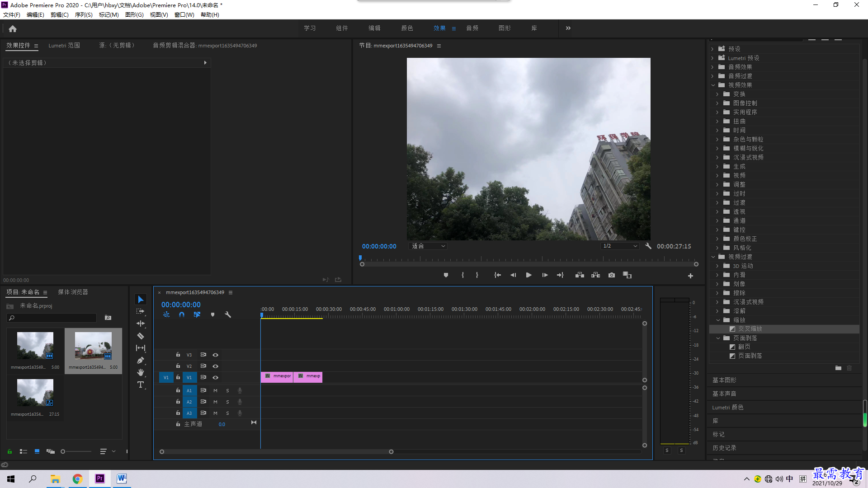Screen dimensions: 868x488
Task: Select the 交叉缩放 transition
Action: click(750, 329)
